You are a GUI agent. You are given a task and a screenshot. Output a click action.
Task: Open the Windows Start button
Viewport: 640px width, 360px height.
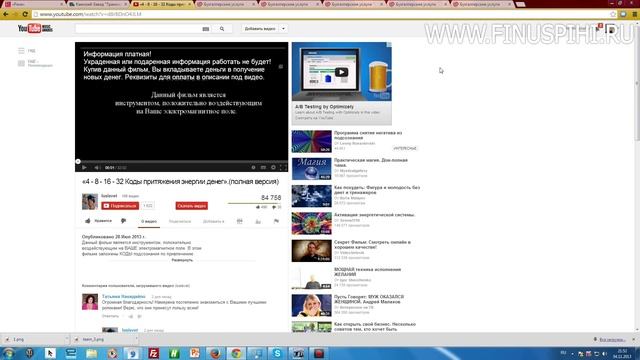pyautogui.click(x=9, y=353)
